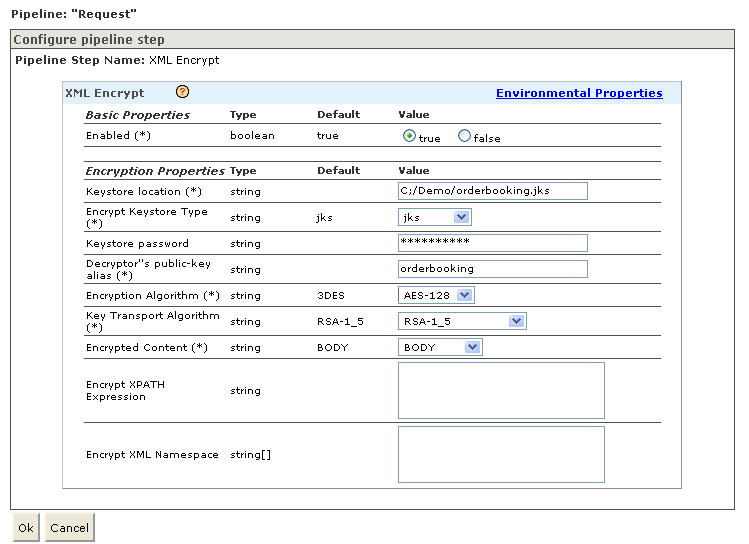Select the 'Encrypt XML Namespace' label

pyautogui.click(x=152, y=455)
